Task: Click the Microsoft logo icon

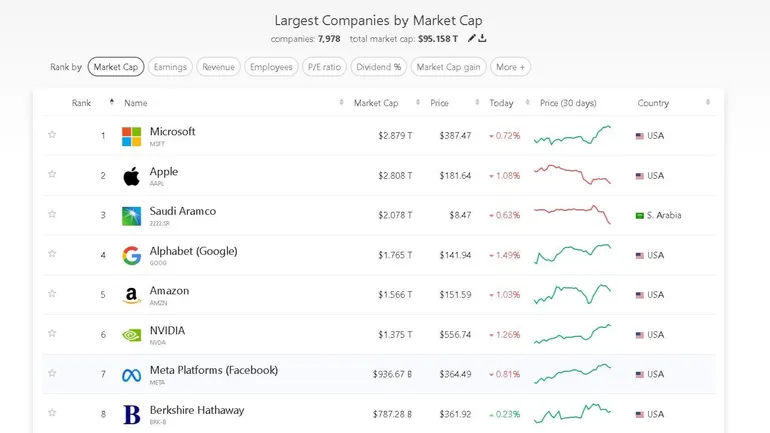Action: pyautogui.click(x=131, y=136)
